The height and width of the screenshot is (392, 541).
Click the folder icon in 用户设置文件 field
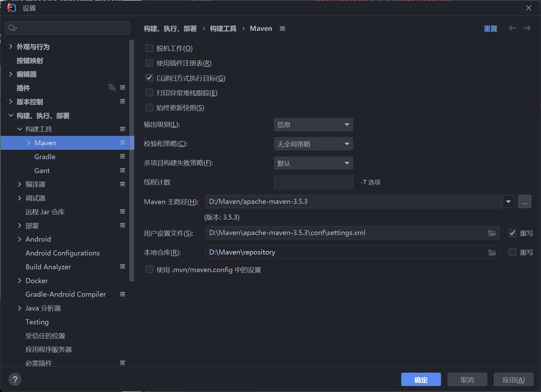point(492,233)
